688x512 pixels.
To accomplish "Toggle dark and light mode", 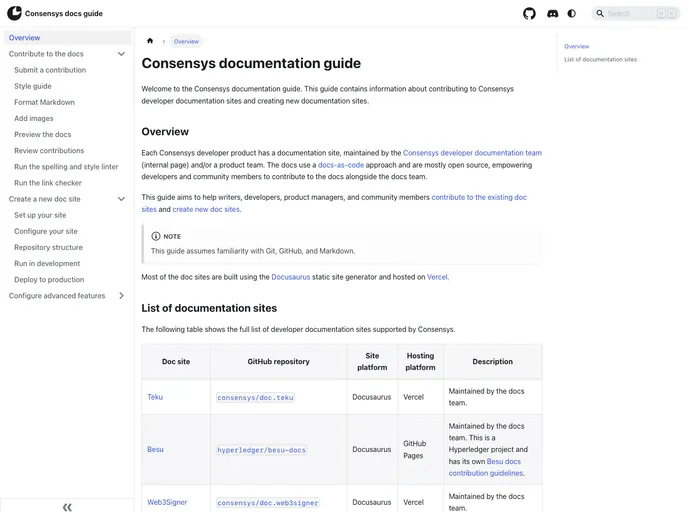I will click(571, 14).
